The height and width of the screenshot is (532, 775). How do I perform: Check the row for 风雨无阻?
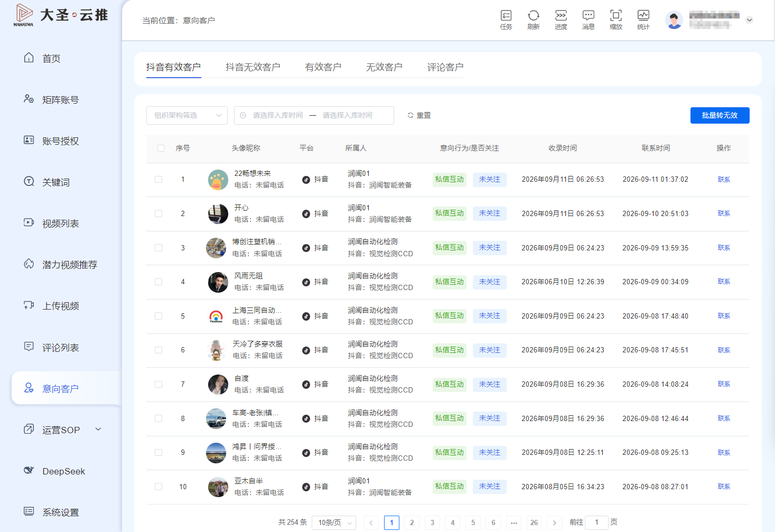point(158,282)
